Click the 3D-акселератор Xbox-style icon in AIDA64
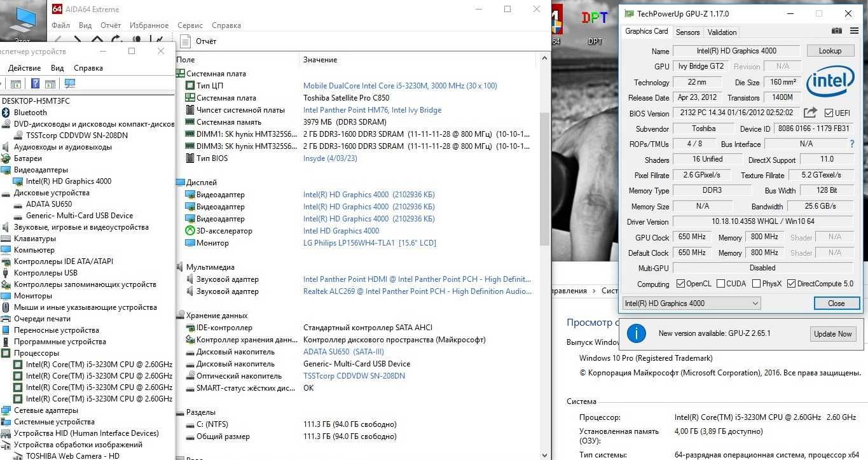The width and height of the screenshot is (868, 460). (x=190, y=231)
